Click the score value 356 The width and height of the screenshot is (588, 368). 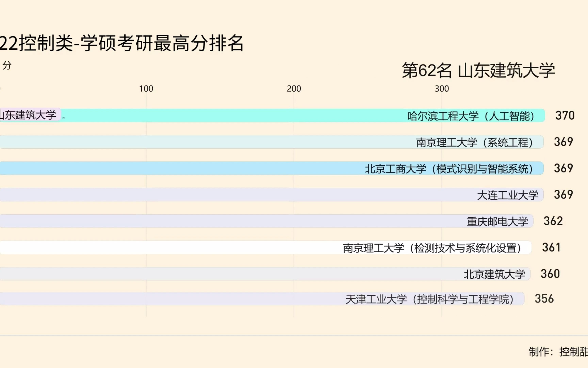(544, 299)
